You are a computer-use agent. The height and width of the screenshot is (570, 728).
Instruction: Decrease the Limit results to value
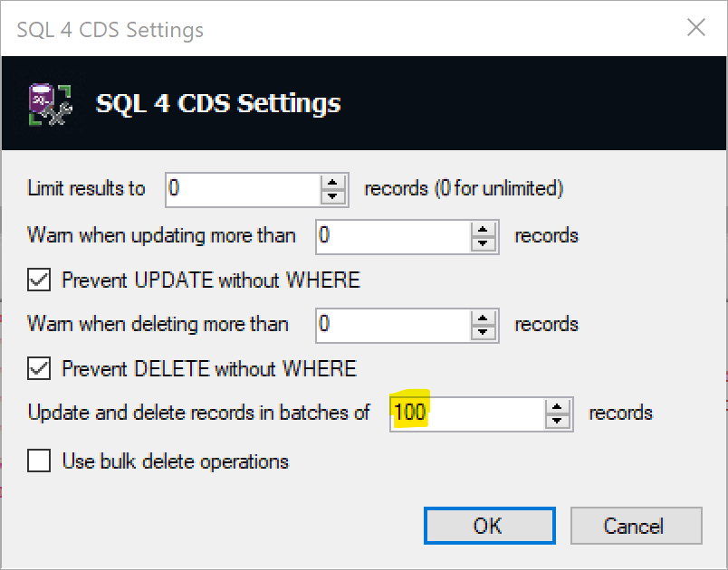pos(334,195)
